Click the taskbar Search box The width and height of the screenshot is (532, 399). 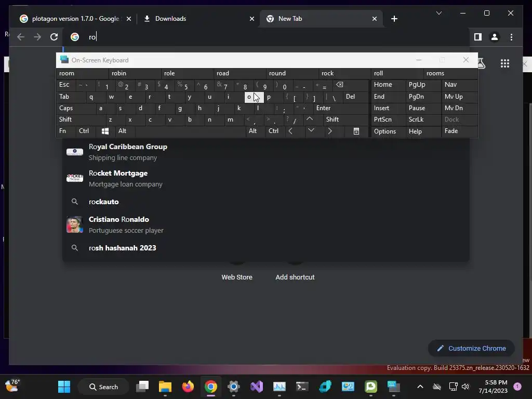(103, 387)
